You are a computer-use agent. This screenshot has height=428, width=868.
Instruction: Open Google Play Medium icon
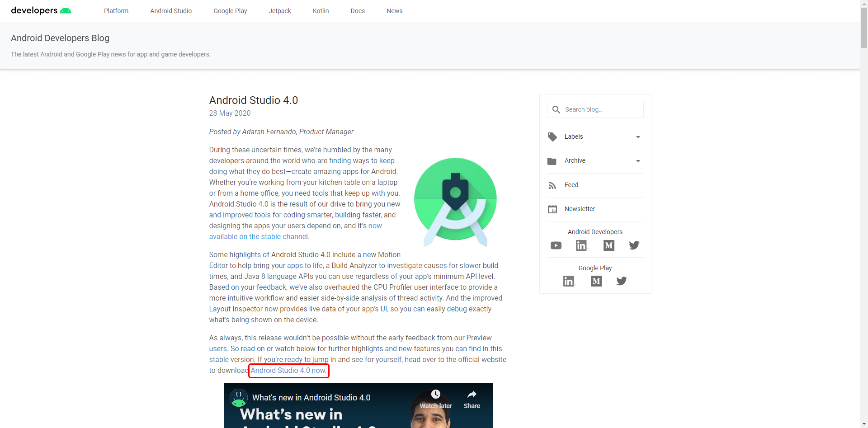(596, 281)
